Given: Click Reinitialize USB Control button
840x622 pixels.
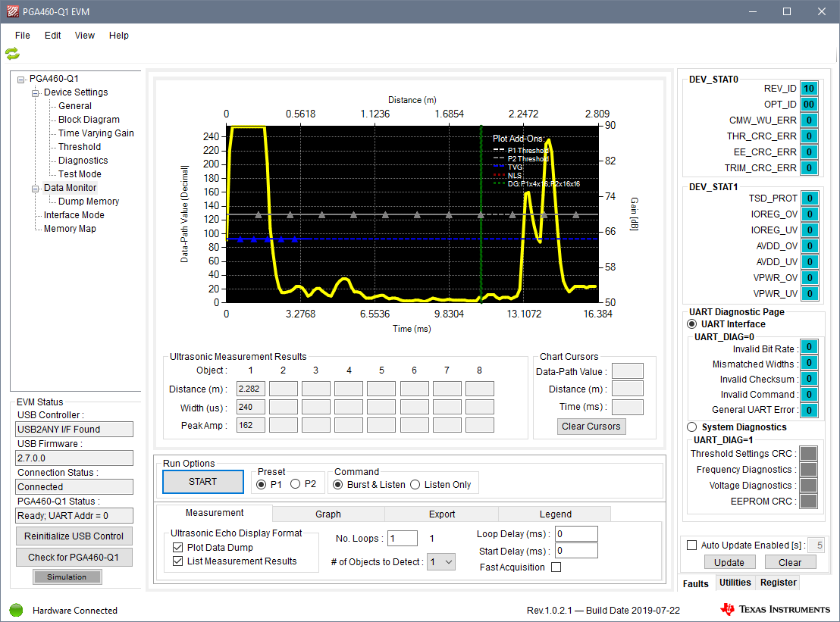Looking at the screenshot, I should (x=74, y=536).
